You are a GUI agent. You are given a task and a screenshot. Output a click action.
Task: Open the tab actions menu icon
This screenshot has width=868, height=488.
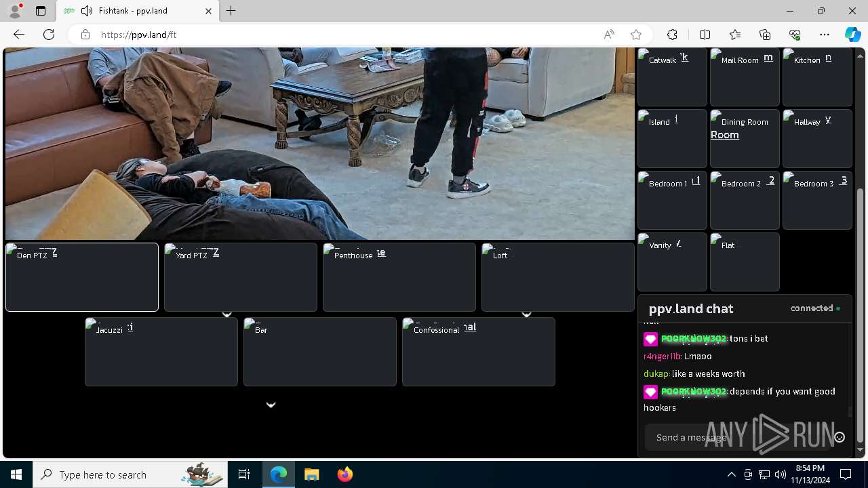41,11
